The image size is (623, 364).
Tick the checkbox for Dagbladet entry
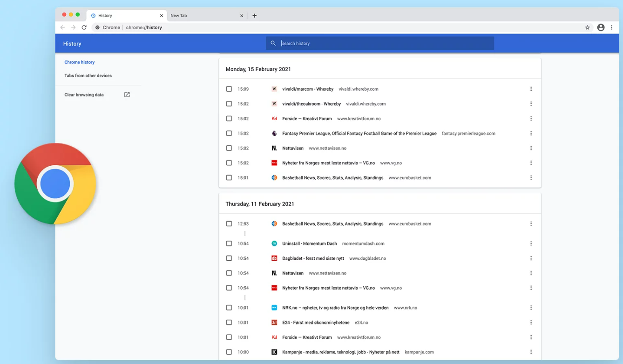click(229, 258)
